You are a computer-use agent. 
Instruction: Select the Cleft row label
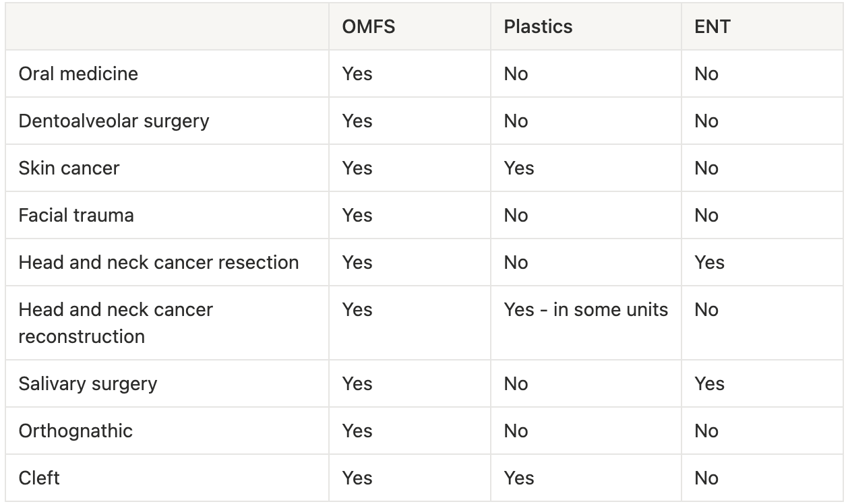click(x=39, y=478)
